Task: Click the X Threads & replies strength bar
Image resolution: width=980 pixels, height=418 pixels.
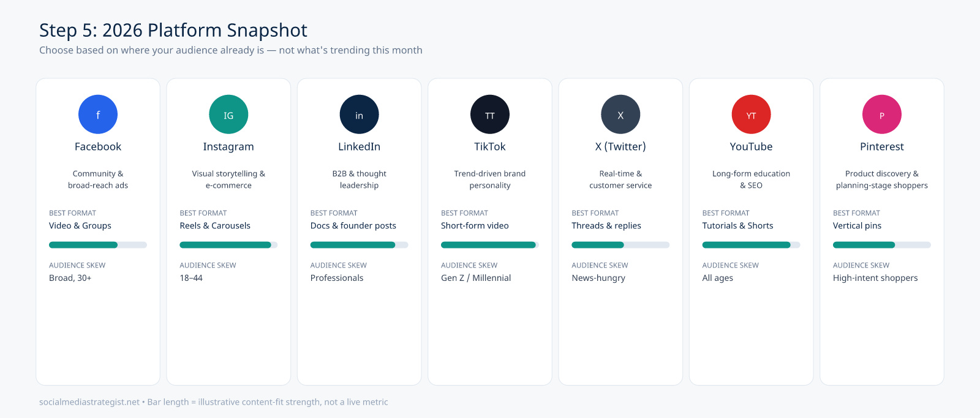Action: (x=620, y=245)
